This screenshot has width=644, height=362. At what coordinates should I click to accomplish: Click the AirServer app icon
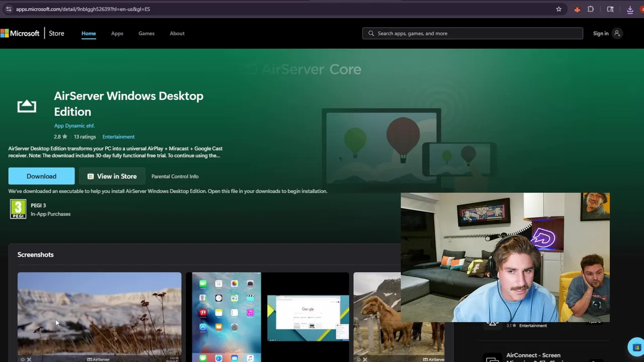pyautogui.click(x=27, y=106)
